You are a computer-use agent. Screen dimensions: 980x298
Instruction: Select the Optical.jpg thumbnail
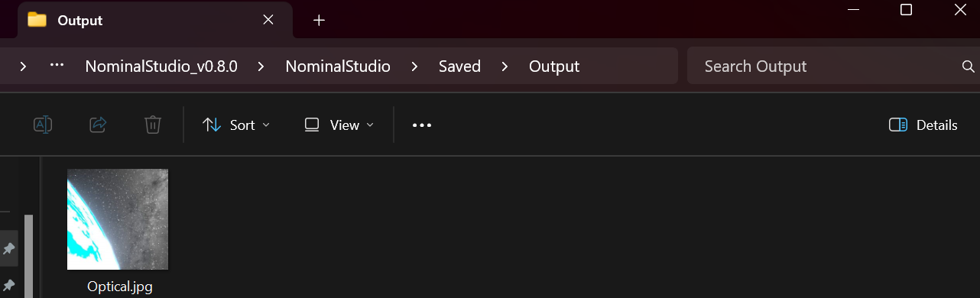(x=118, y=219)
